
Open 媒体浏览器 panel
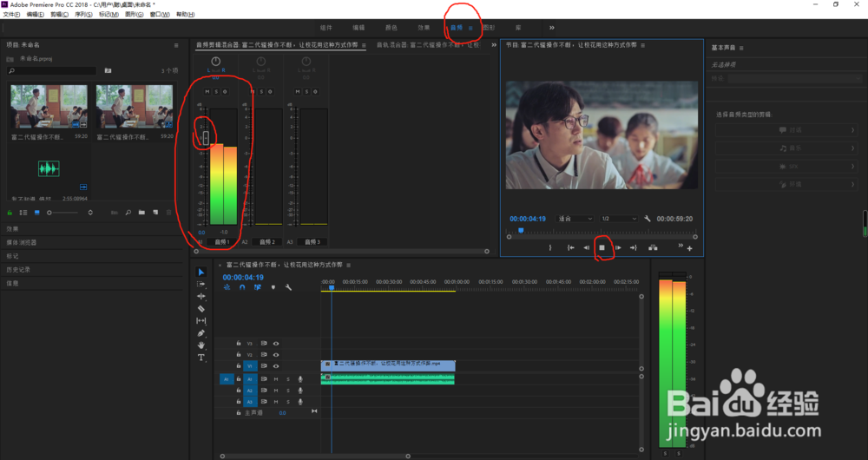(21, 242)
